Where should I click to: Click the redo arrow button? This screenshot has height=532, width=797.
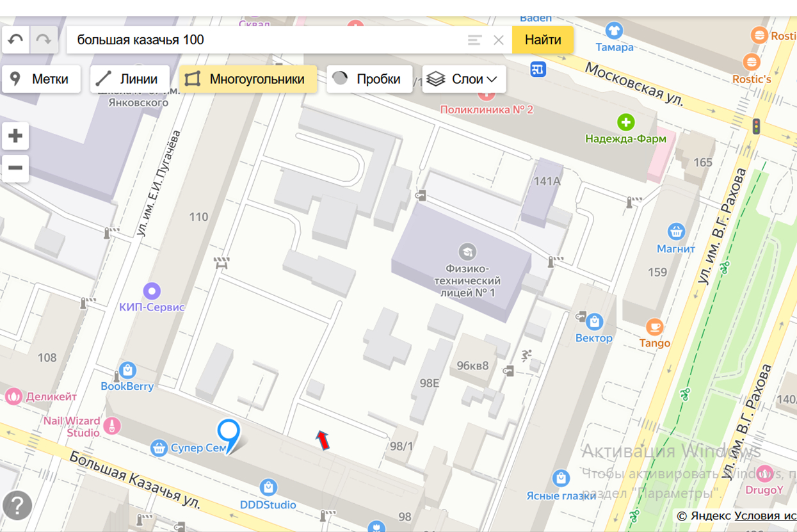click(x=44, y=40)
